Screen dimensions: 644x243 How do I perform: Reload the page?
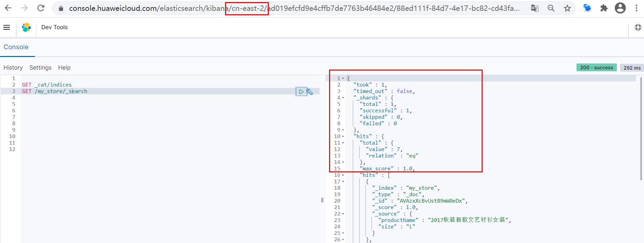coord(41,8)
